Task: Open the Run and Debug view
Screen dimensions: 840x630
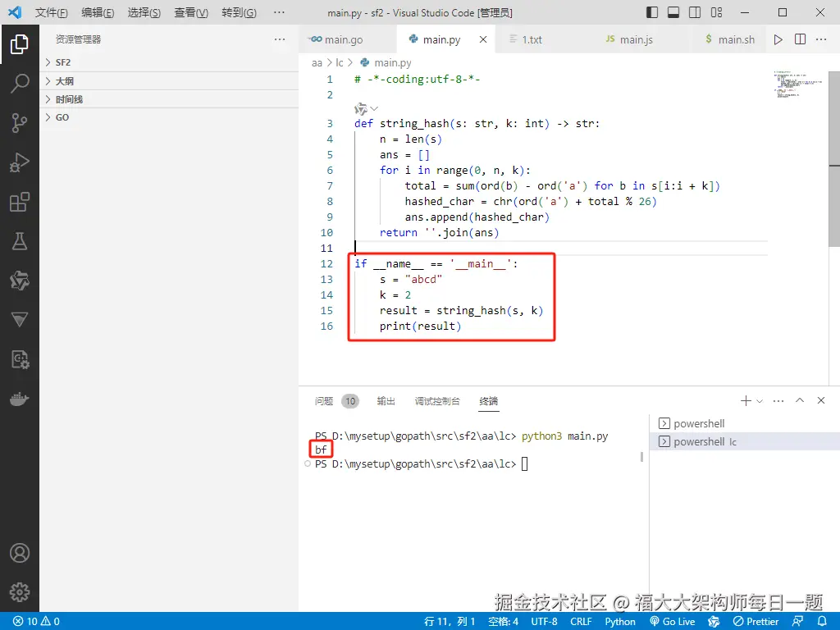Action: pyautogui.click(x=20, y=162)
